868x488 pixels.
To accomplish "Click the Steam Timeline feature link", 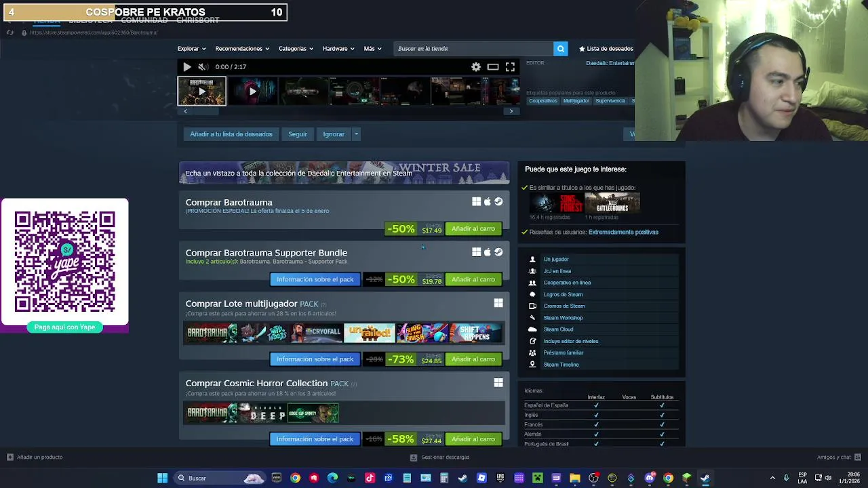I will 561,365.
